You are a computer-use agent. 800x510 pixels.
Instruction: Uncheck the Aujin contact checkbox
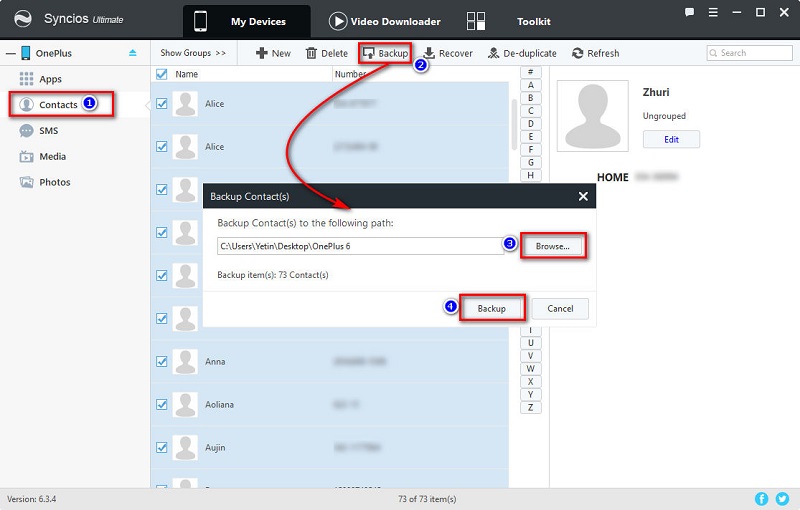(162, 447)
